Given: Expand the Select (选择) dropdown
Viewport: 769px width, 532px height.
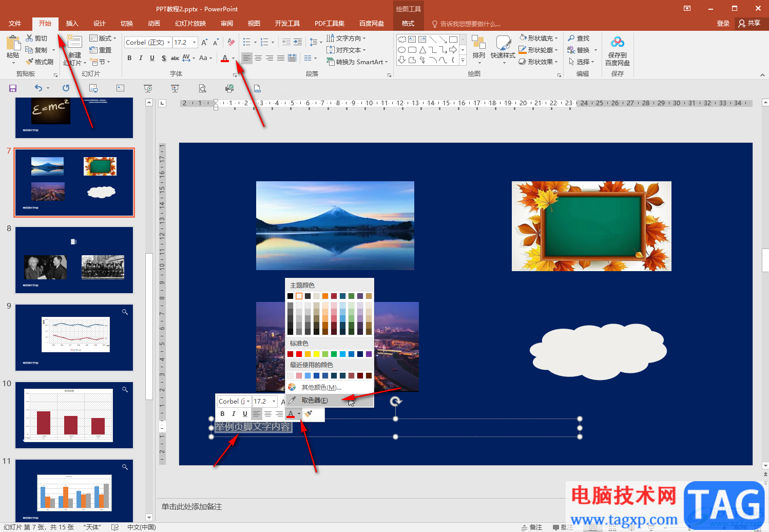Looking at the screenshot, I should click(581, 62).
